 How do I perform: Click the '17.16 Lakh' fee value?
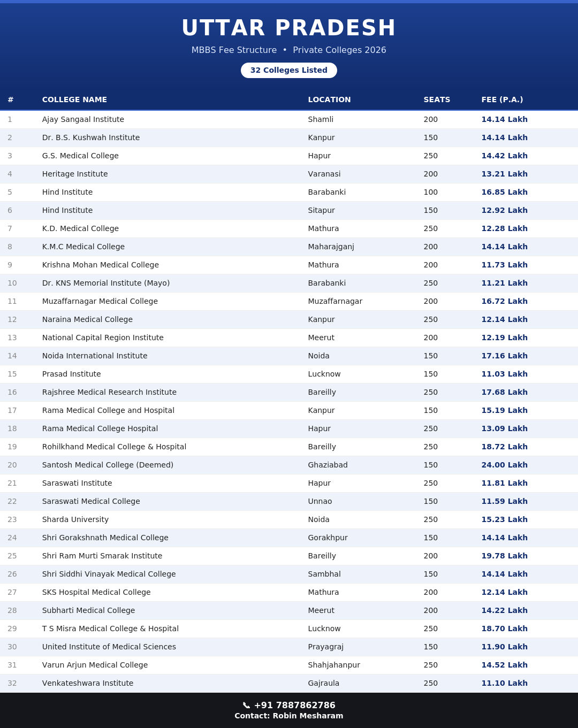pyautogui.click(x=504, y=356)
